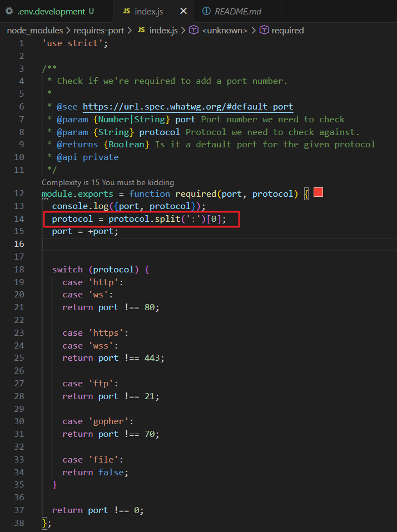This screenshot has height=532, width=397.
Task: Click the JS icon on index.js tab
Action: point(126,11)
